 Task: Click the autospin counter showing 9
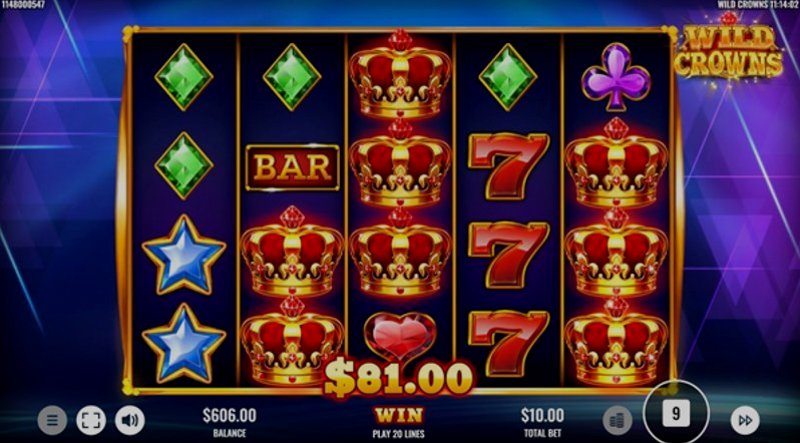point(676,413)
